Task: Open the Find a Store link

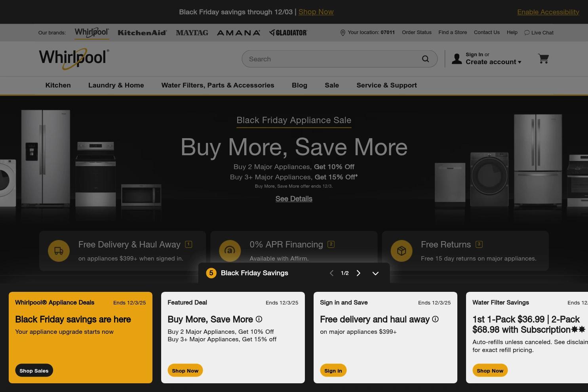Action: pos(453,32)
